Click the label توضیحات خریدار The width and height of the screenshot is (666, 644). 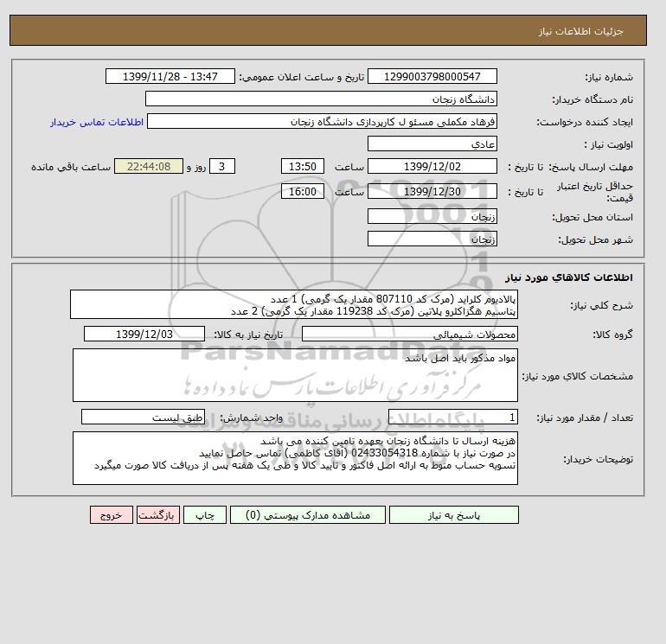pyautogui.click(x=598, y=459)
